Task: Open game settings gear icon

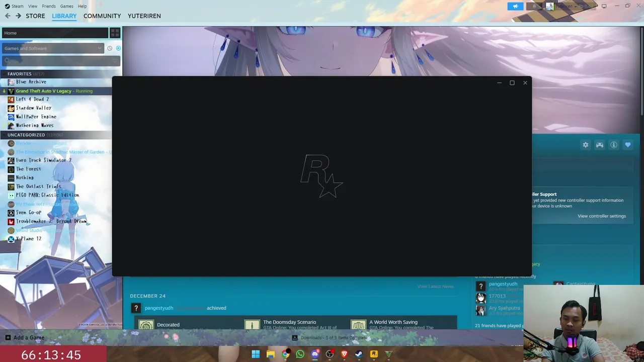Action: click(586, 145)
